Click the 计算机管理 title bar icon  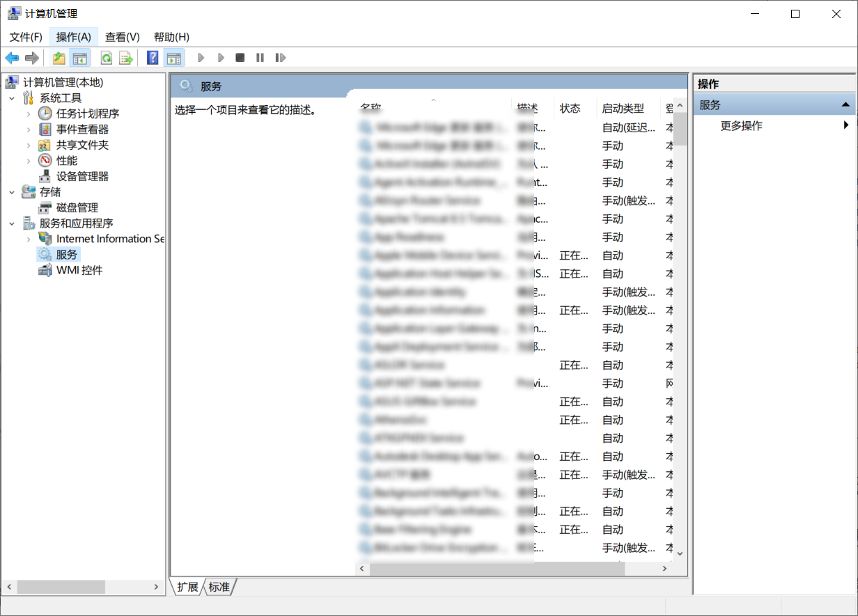point(13,14)
